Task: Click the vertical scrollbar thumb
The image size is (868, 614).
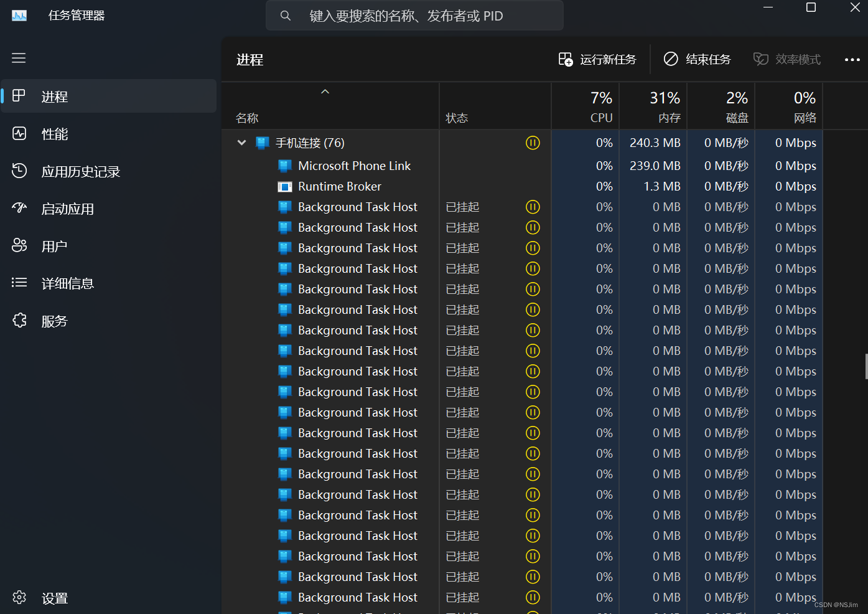Action: click(x=866, y=366)
